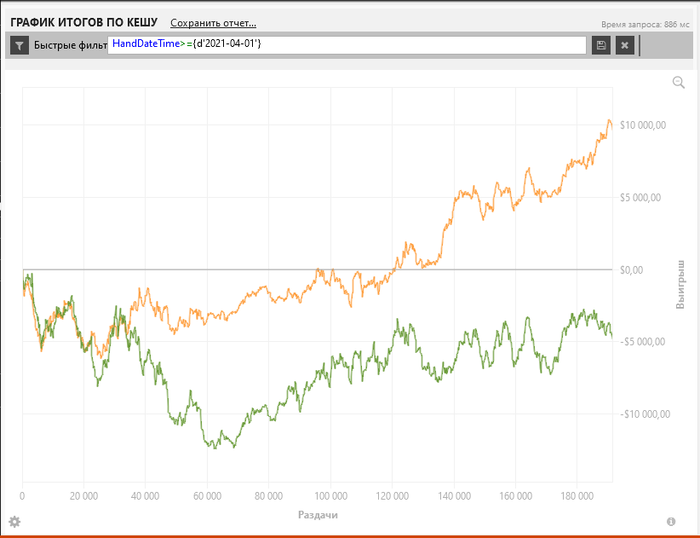Open the 'Сохранить отчет...' link
This screenshot has height=538, width=700.
213,23
